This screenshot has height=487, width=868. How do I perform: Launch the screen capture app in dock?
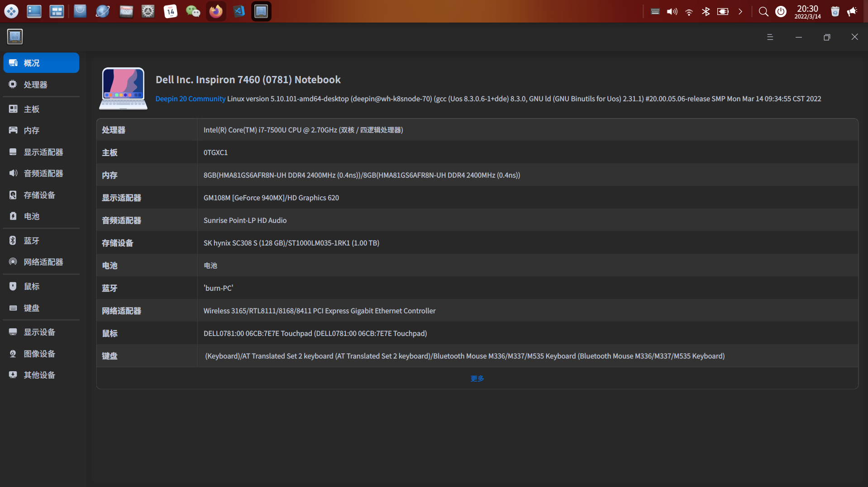pos(126,11)
